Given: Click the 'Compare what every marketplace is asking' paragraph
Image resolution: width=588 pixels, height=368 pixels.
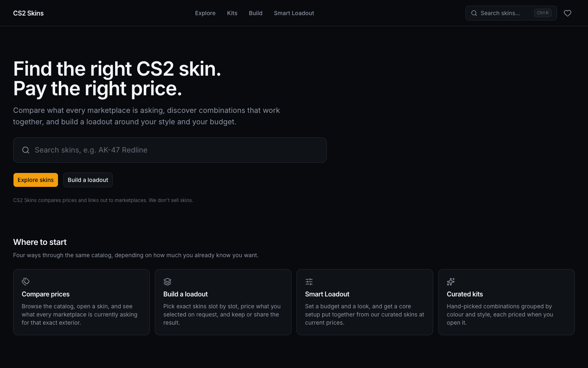Looking at the screenshot, I should tap(147, 116).
